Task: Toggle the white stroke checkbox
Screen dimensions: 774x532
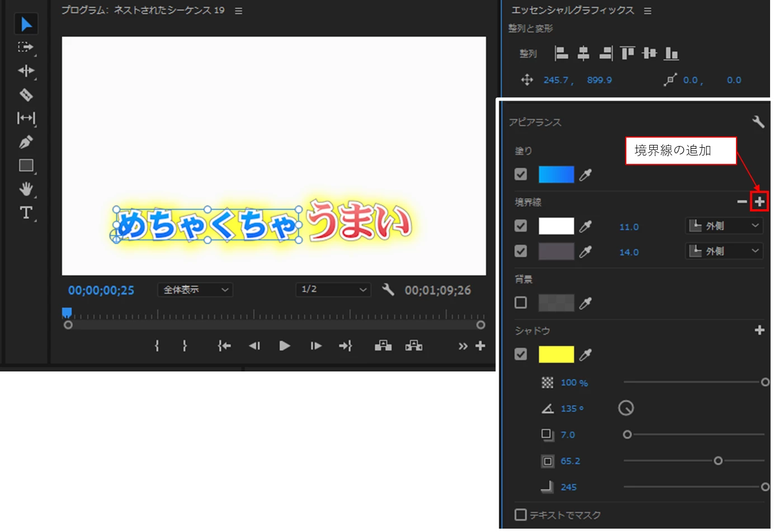Action: (x=521, y=225)
